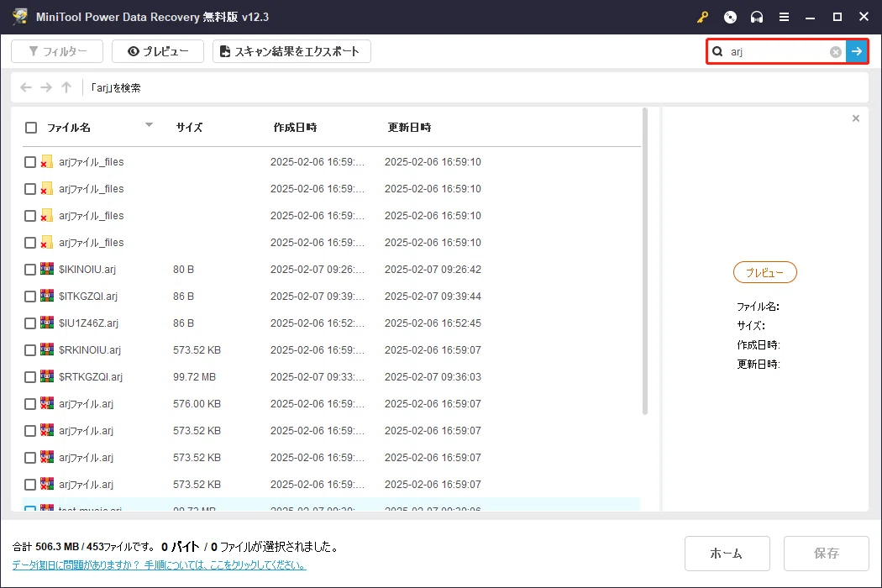Click the archive icon of $ITKGZQI.arj
The image size is (882, 588).
point(47,296)
